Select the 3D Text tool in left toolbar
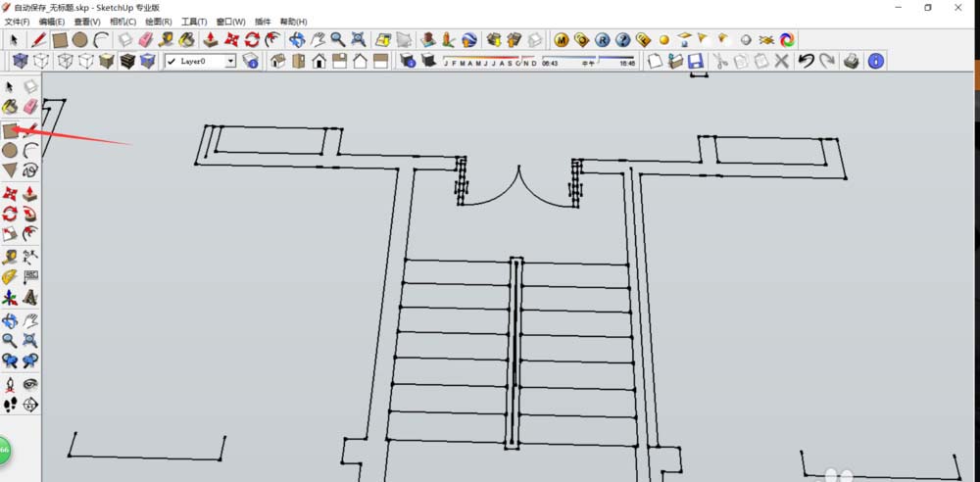Screen dimensions: 980x482 click(30, 298)
